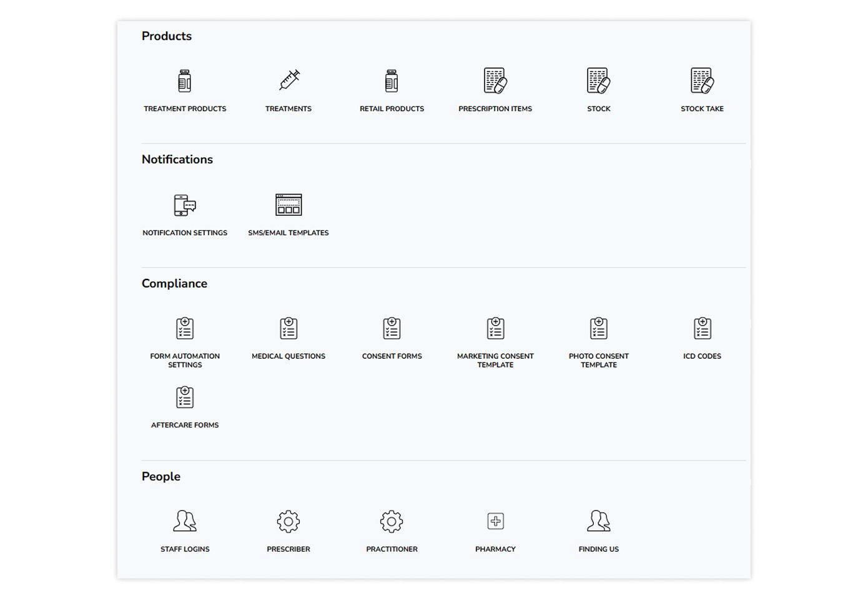The width and height of the screenshot is (868, 599).
Task: Launch the Stock Take icon
Action: pyautogui.click(x=702, y=81)
